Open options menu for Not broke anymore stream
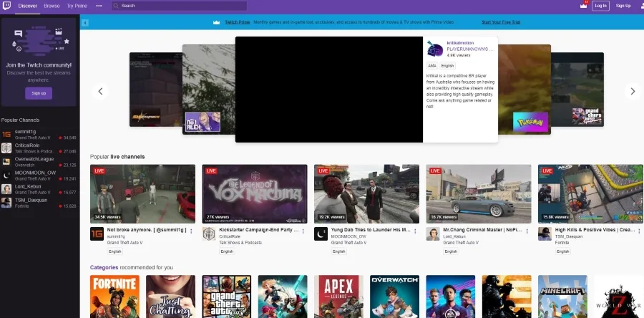644x318 pixels. [191, 231]
